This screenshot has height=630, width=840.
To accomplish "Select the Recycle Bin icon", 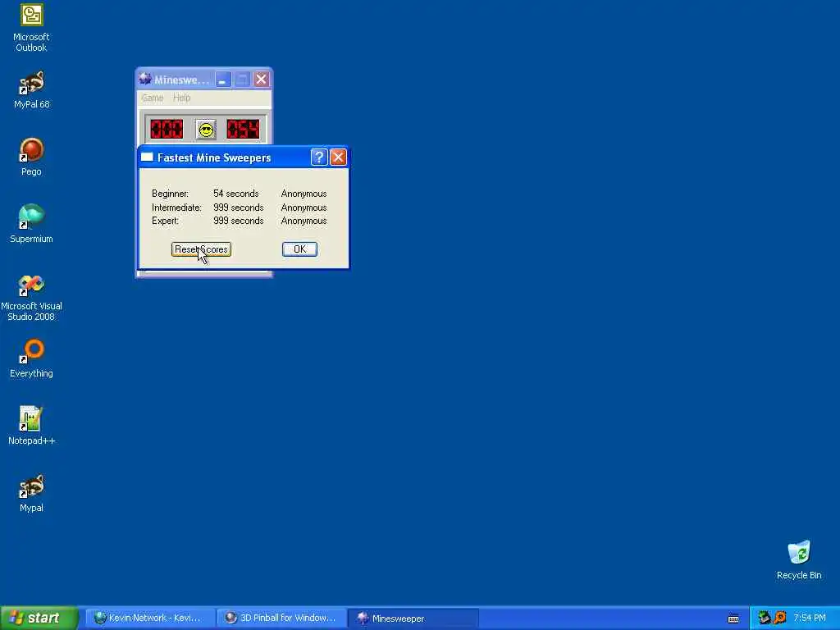I will (x=799, y=560).
